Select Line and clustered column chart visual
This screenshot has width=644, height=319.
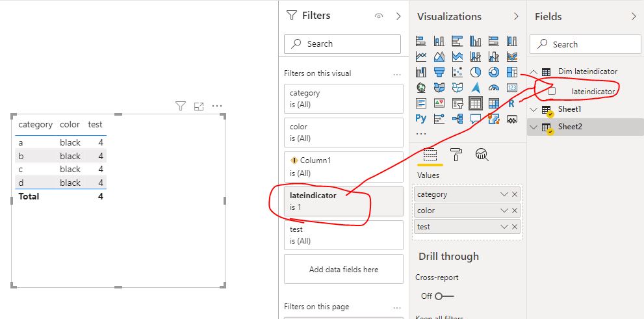point(494,57)
